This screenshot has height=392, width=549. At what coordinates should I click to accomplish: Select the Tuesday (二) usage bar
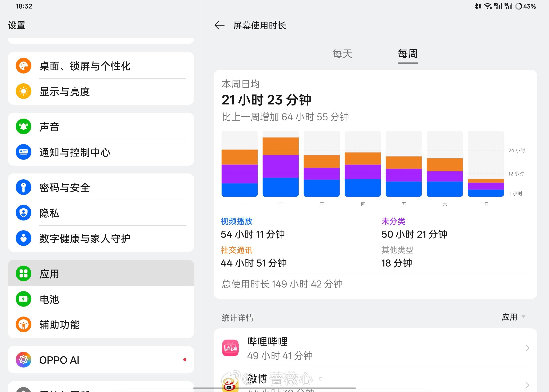click(281, 167)
